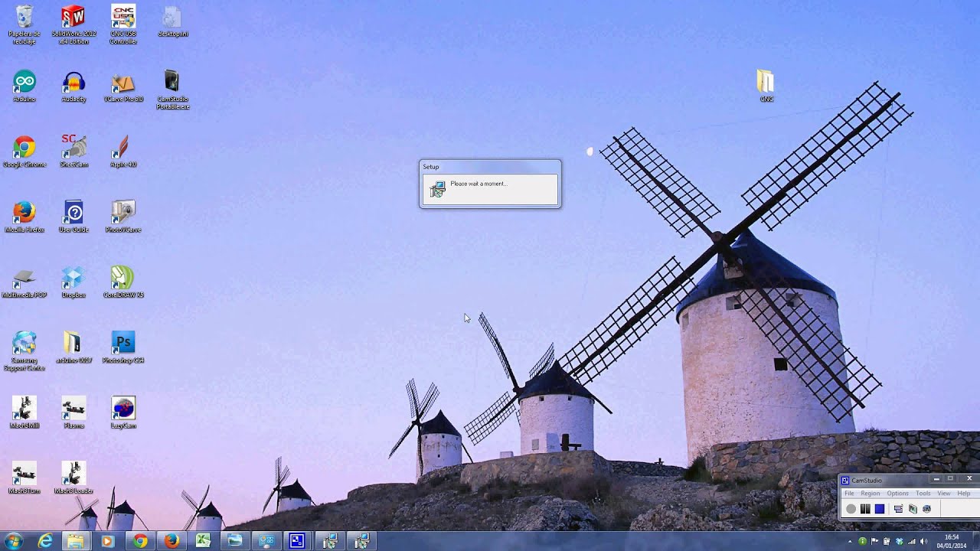The image size is (980, 551).
Task: Select the User Guide desktop shortcut
Action: coord(73,217)
